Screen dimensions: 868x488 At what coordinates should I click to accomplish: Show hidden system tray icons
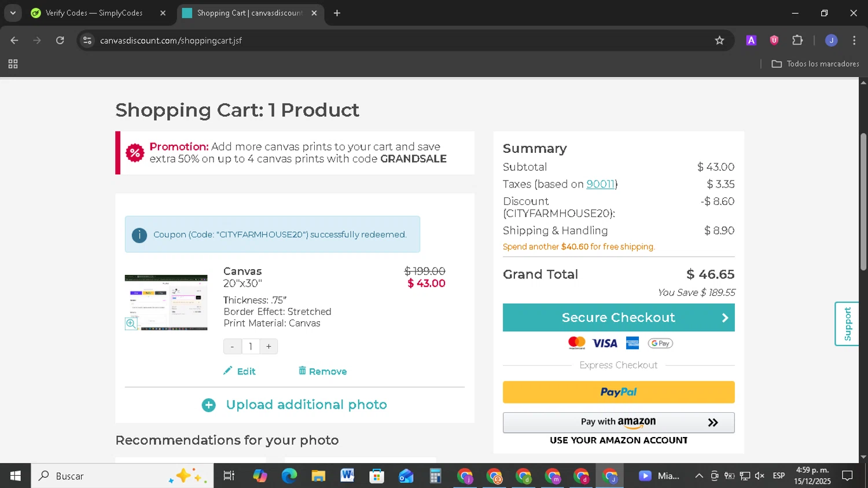[699, 476]
